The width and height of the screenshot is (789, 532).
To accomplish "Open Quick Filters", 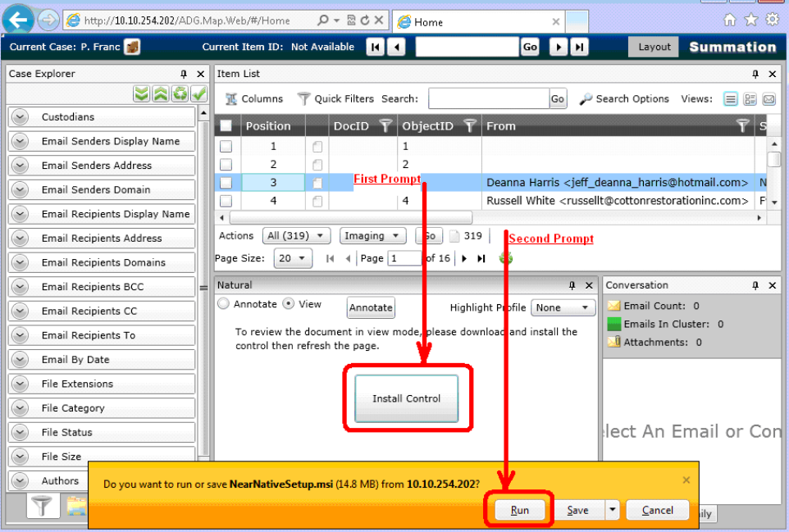I will (335, 99).
